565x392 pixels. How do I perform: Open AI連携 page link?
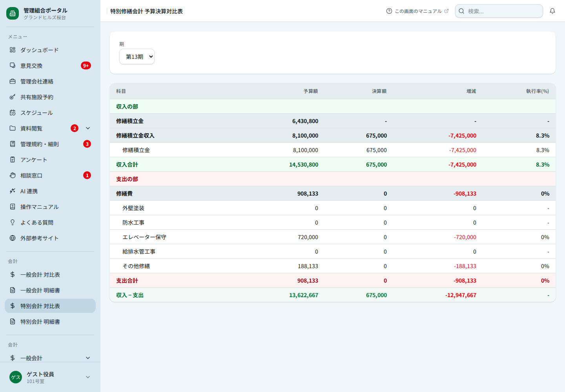click(x=50, y=191)
